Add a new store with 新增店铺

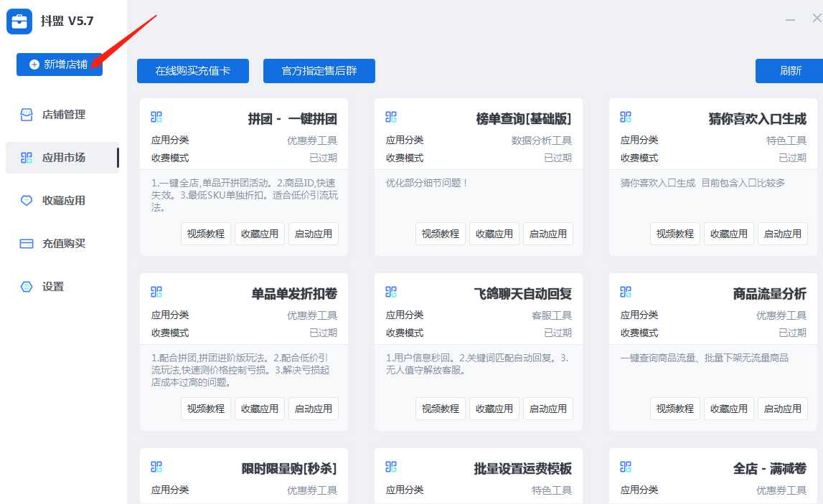pos(60,65)
